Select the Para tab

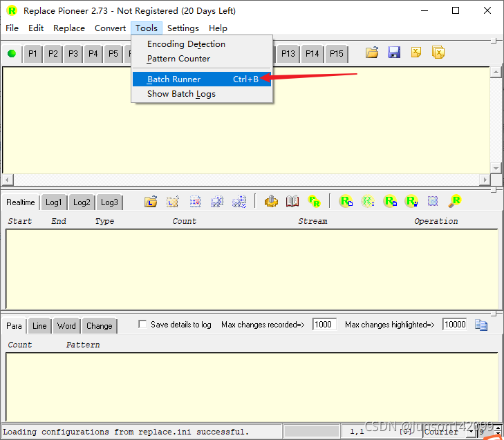click(14, 326)
